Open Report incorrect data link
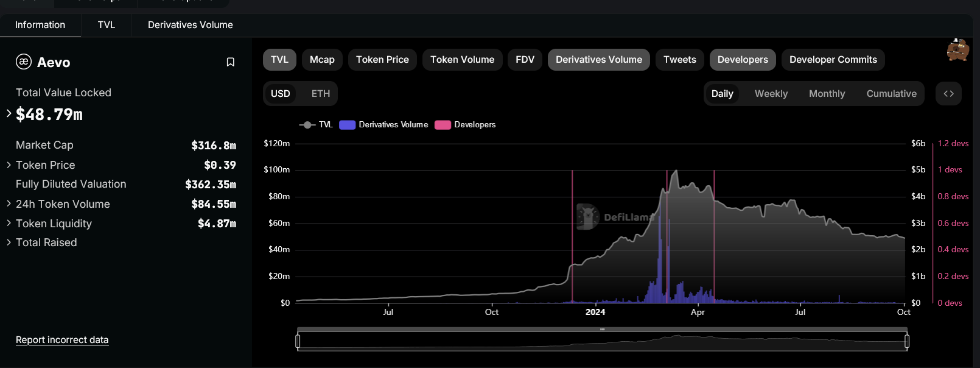The width and height of the screenshot is (980, 368). [62, 340]
